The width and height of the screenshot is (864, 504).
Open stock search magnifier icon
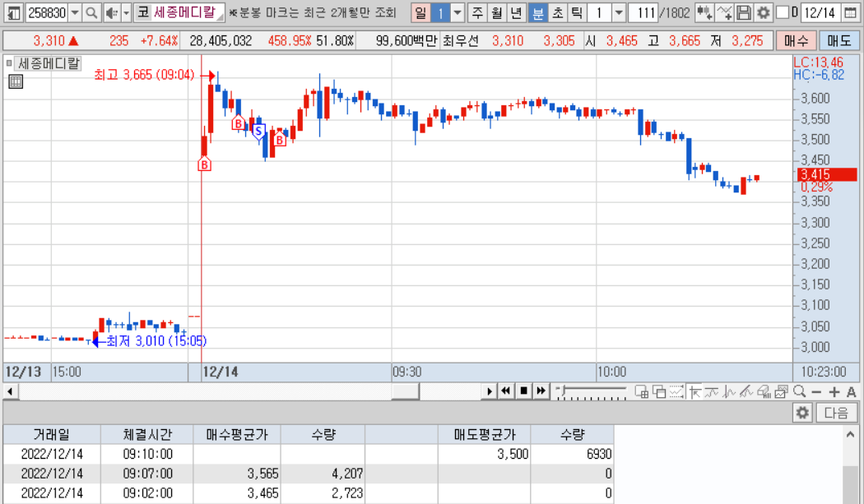91,12
